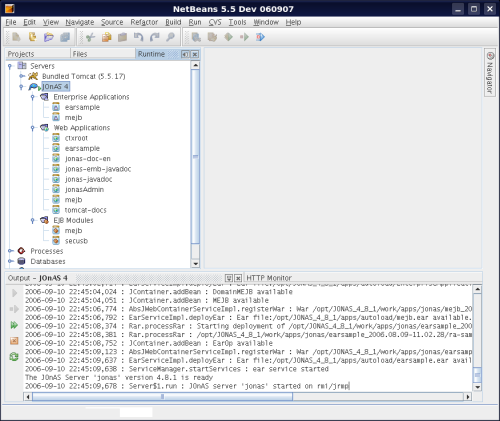Select jonasAdmin web application
Image resolution: width=500 pixels, height=421 pixels.
tap(84, 189)
